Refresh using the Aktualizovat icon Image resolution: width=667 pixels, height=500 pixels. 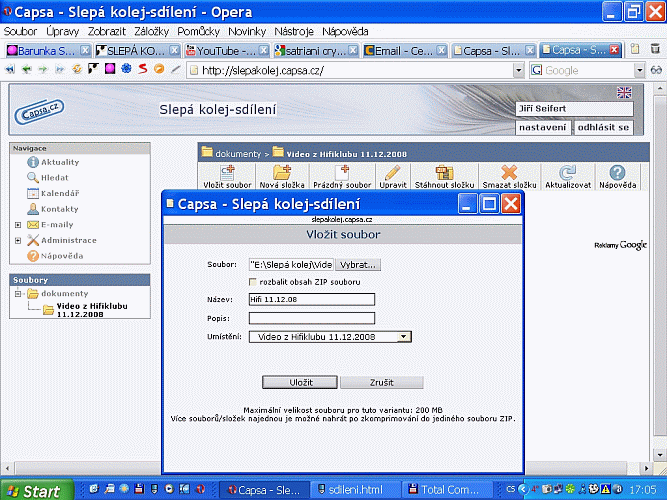tap(567, 173)
